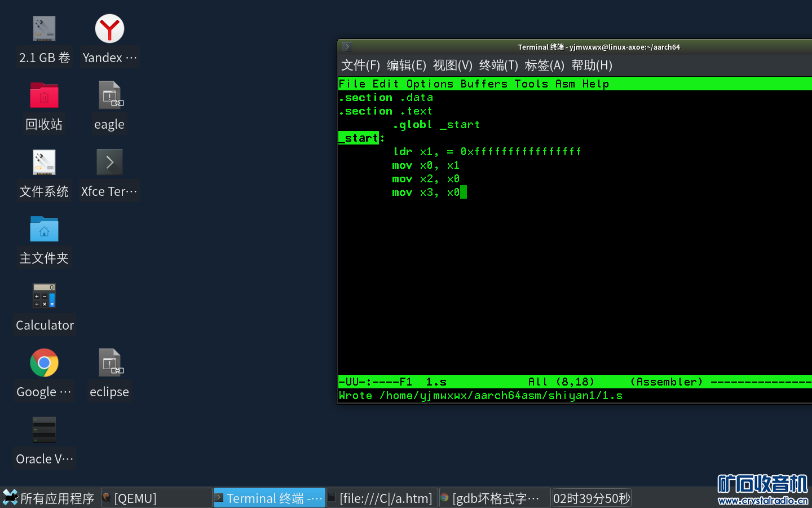Open the Xfce Terminal desktop icon
812x508 pixels.
[x=109, y=163]
